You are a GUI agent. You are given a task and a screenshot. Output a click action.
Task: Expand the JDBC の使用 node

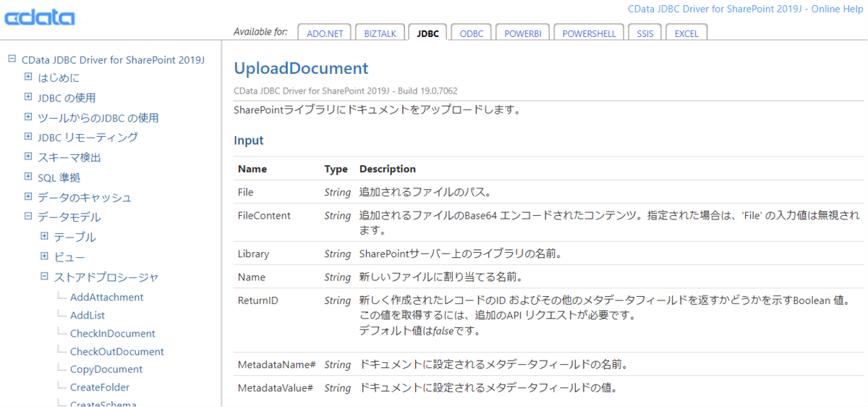coord(28,97)
